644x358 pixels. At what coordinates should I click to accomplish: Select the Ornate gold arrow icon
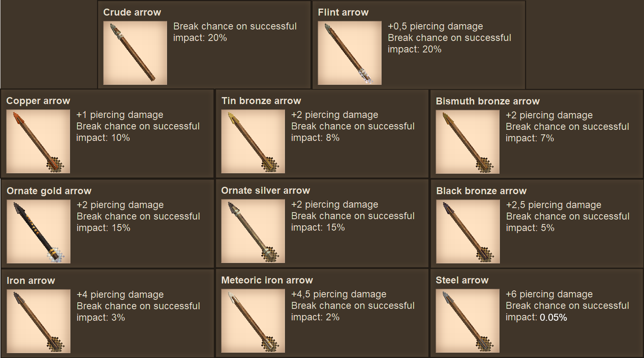[38, 231]
